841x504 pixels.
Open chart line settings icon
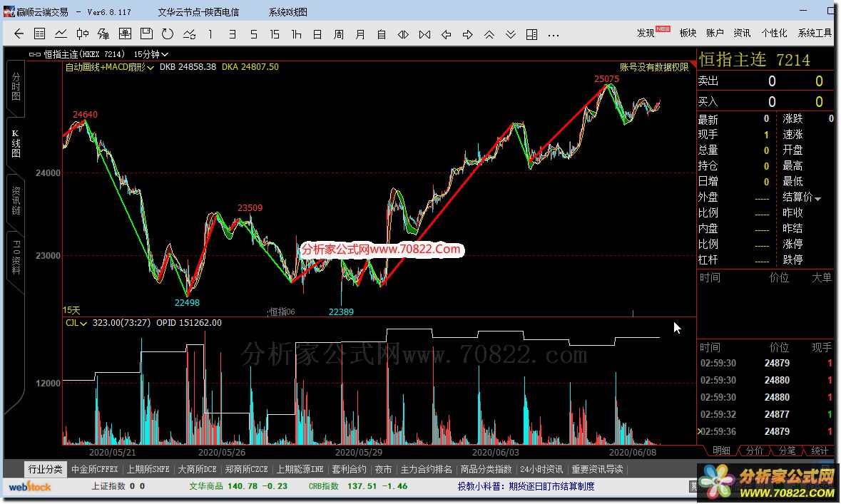(189, 34)
